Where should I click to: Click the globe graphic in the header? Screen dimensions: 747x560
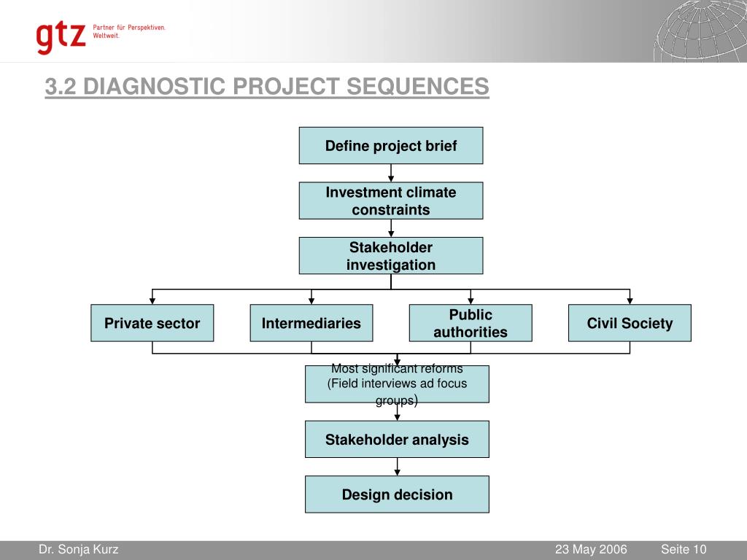(700, 31)
